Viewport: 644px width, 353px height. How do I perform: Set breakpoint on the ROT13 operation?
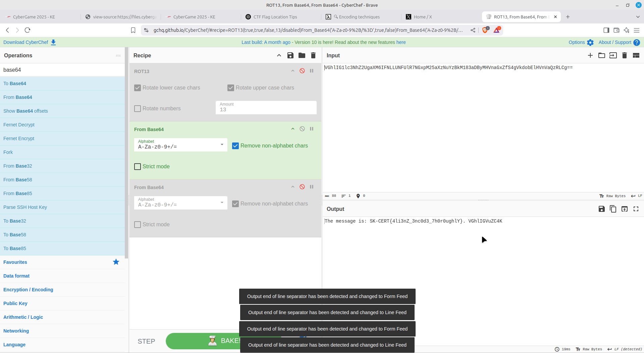click(312, 71)
